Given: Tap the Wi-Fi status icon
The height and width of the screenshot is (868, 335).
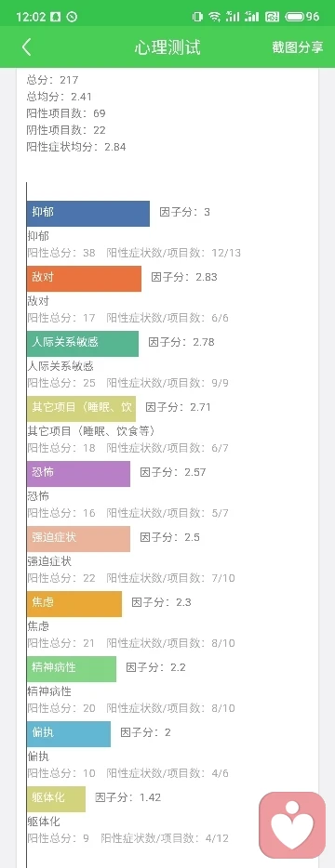Looking at the screenshot, I should click(215, 17).
